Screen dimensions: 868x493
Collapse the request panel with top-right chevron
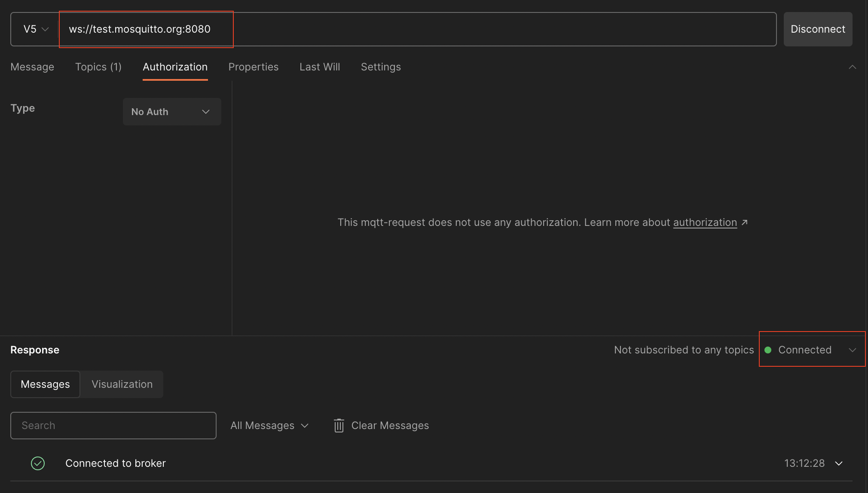click(853, 67)
